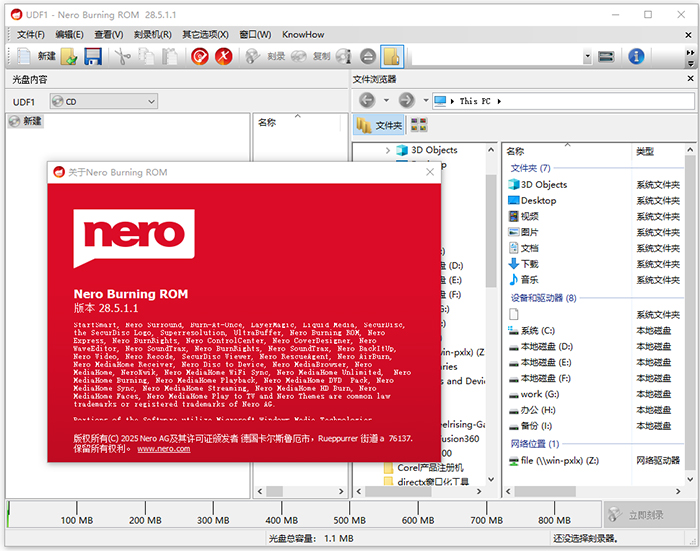Viewport: 700px width, 551px height.
Task: Close the 文件浏览器 panel
Action: (690, 79)
